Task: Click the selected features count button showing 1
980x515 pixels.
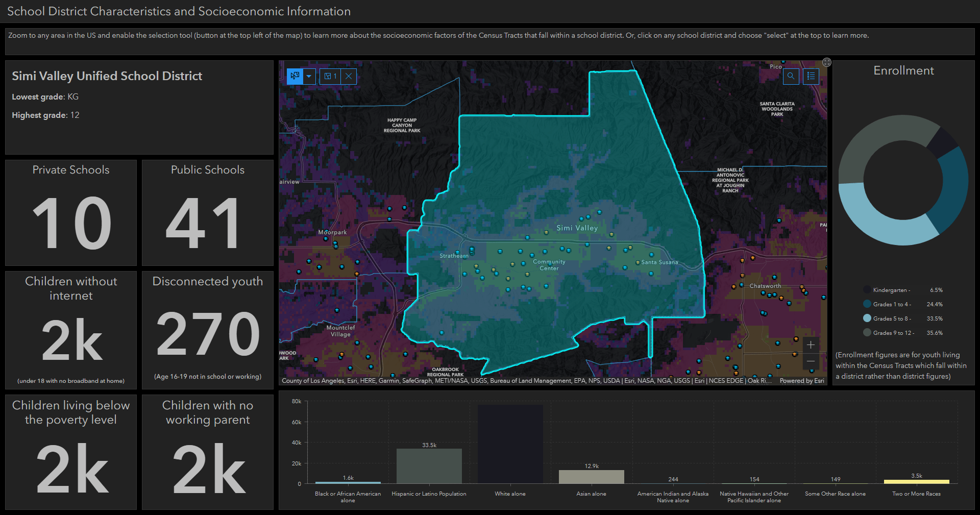Action: tap(330, 76)
